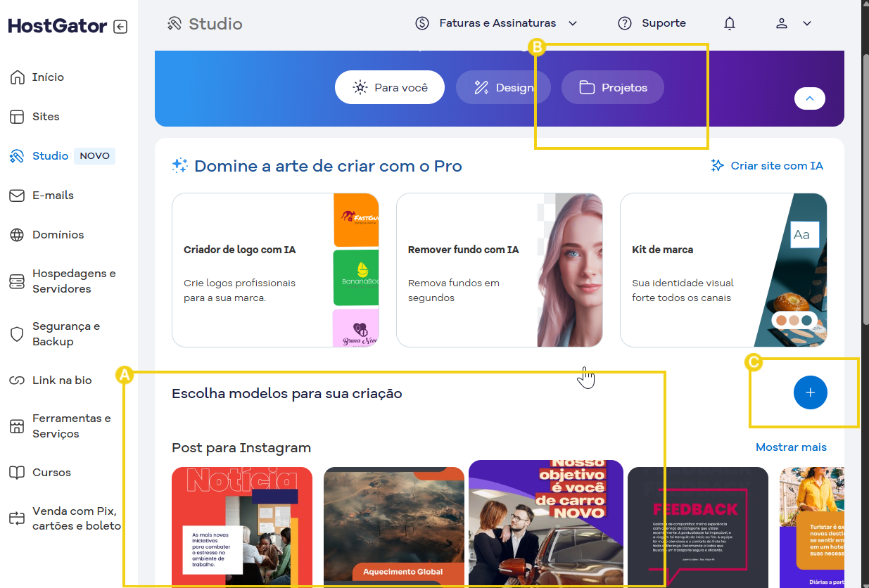Click the Studio brush icon in sidebar
869x588 pixels.
coord(17,156)
